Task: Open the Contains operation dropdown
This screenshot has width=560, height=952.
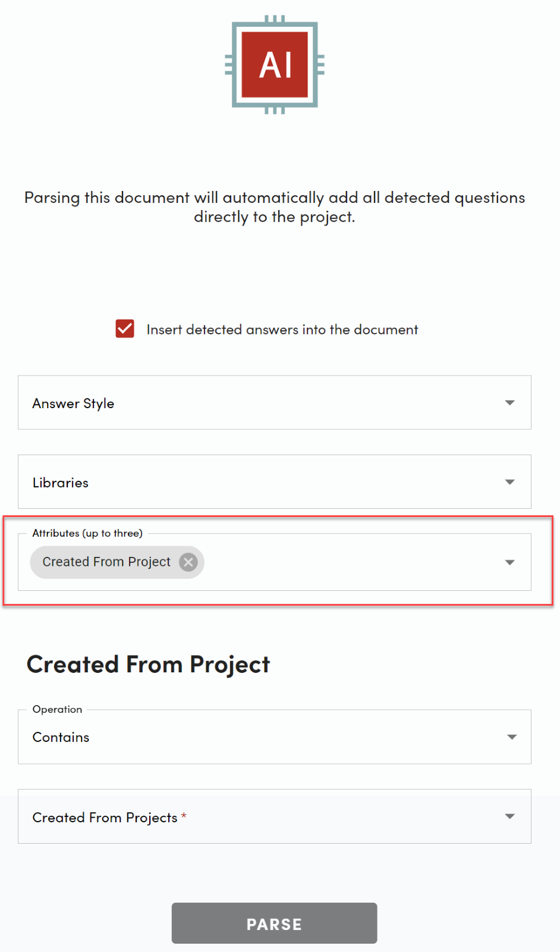Action: (x=262, y=737)
